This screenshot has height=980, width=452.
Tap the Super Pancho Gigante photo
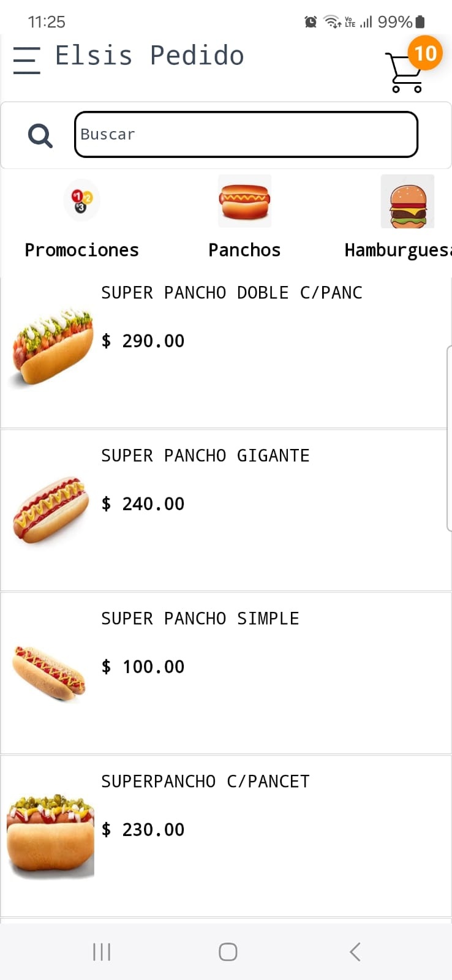pos(50,510)
